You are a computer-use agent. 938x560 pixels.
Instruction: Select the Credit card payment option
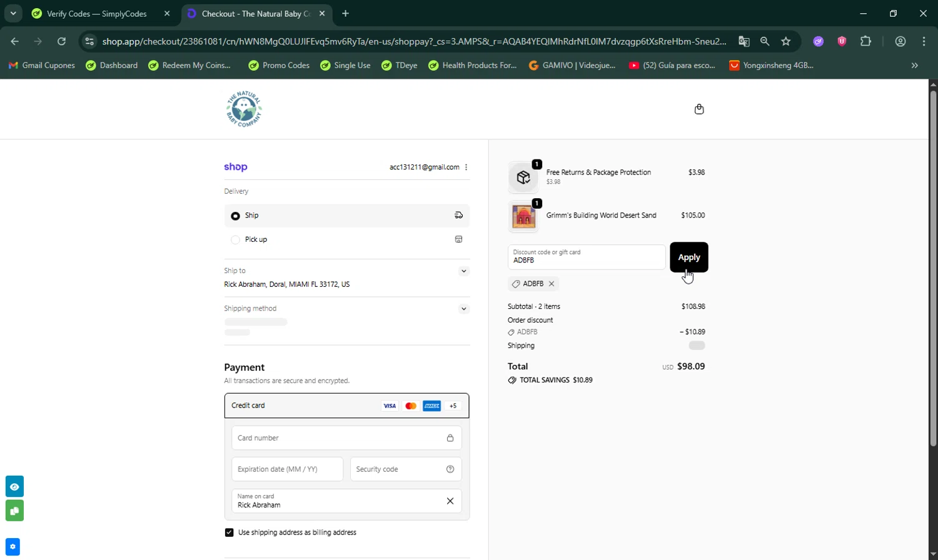[346, 406]
